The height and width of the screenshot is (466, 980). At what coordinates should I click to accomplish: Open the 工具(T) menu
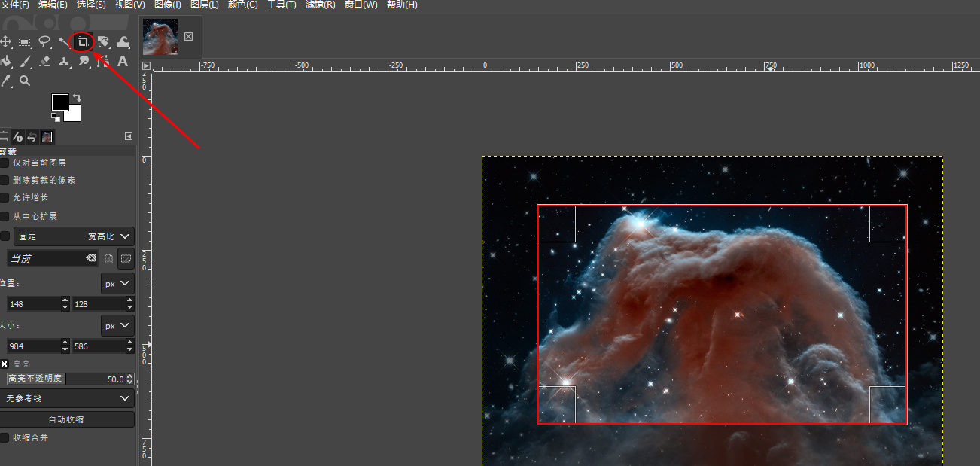[x=282, y=5]
